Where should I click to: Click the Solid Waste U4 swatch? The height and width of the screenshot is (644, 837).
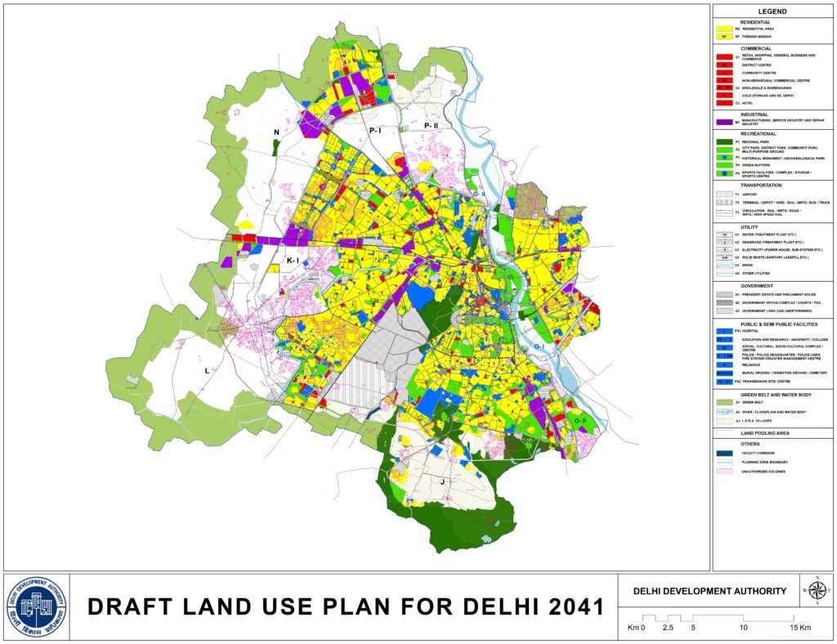(724, 257)
